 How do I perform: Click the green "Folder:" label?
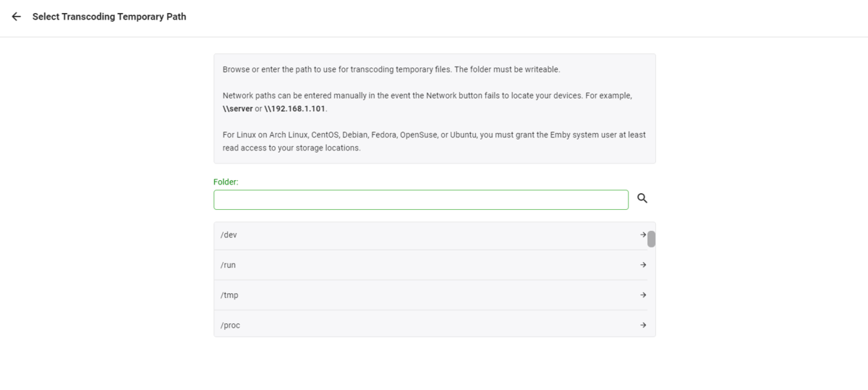click(x=226, y=182)
